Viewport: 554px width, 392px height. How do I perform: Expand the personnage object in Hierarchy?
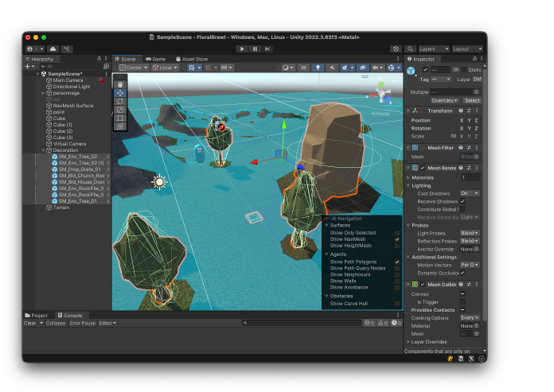coord(43,93)
